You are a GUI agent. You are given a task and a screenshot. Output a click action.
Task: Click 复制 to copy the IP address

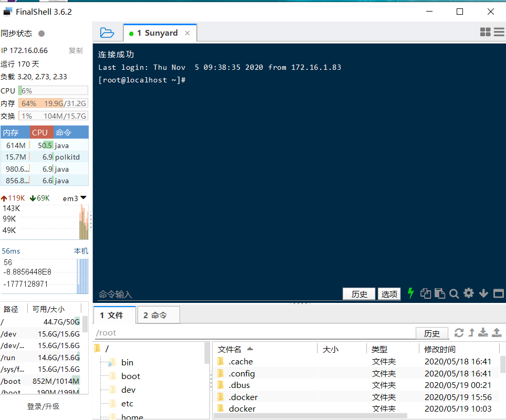(75, 50)
